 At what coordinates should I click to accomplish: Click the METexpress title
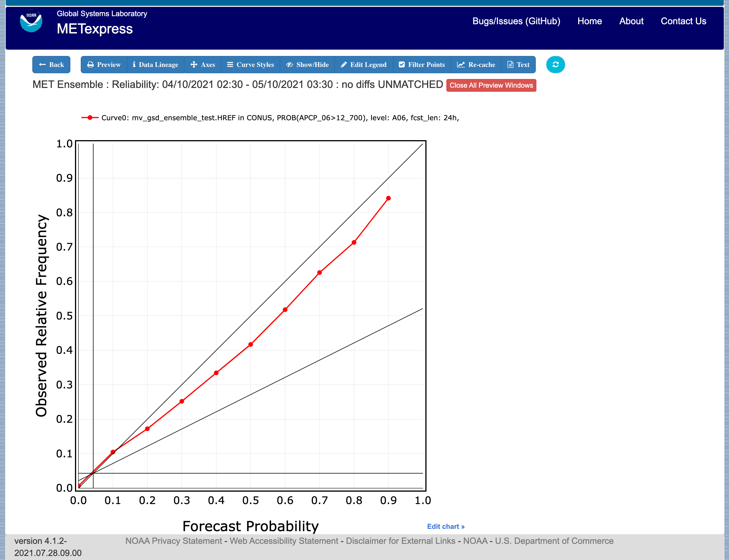[95, 29]
